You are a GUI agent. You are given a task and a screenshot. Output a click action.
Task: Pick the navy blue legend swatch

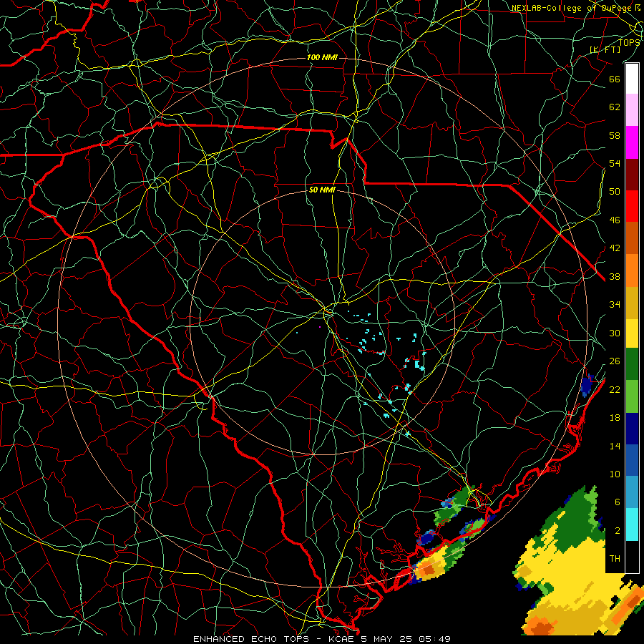[632, 429]
